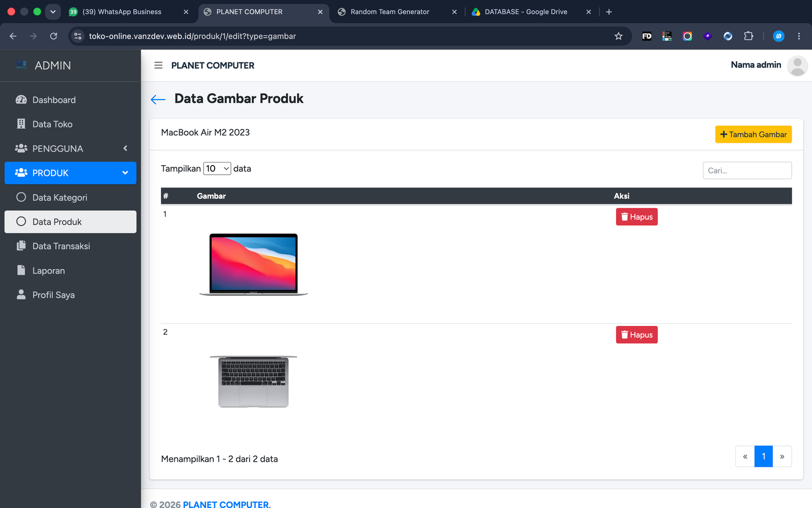Toggle sidebar with the hamburger menu icon
The image size is (812, 508).
pos(158,66)
